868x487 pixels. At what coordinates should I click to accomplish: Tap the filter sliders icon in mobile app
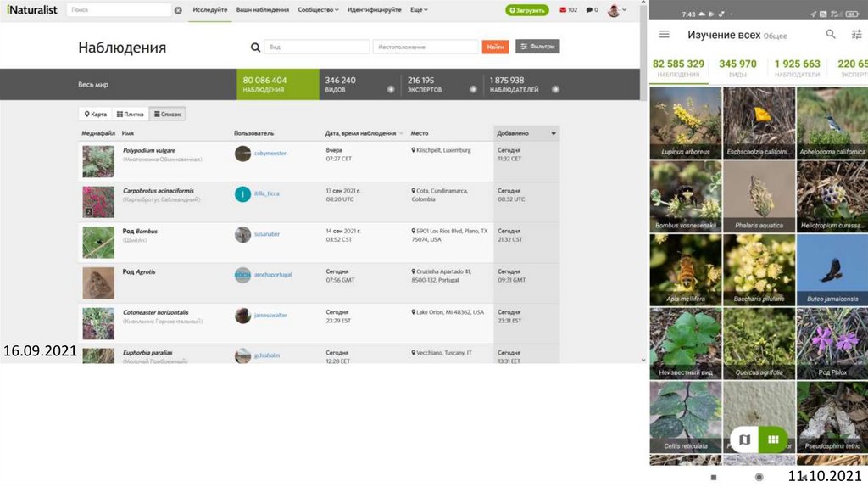coord(856,34)
